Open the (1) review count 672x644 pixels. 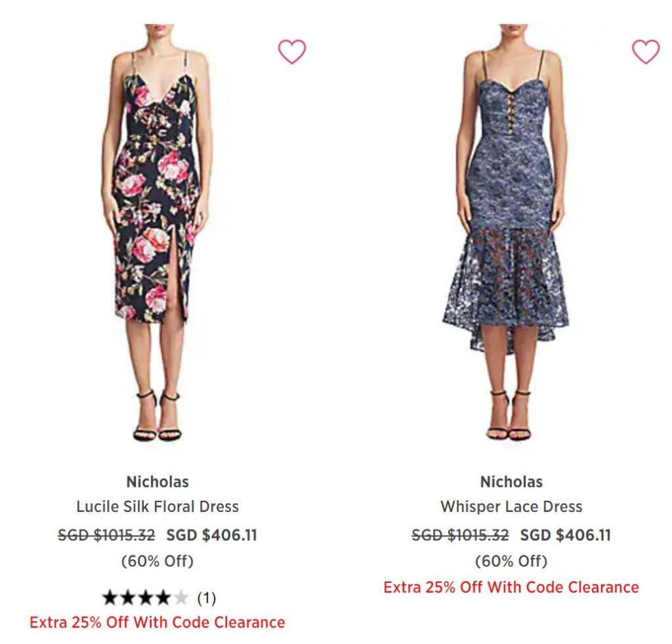[206, 598]
